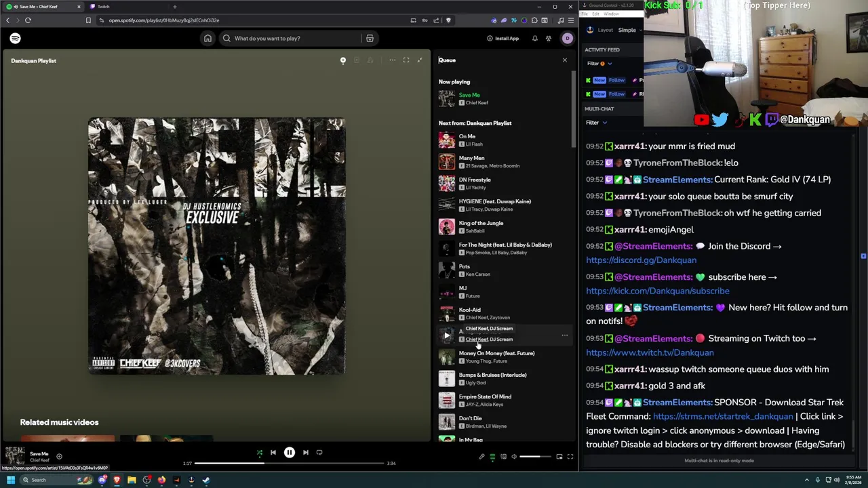The height and width of the screenshot is (488, 868).
Task: Open a new browser tab
Action: pos(175,7)
